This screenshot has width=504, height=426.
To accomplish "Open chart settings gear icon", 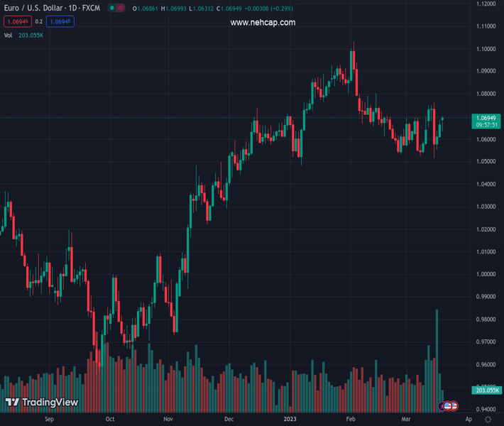I will (x=488, y=420).
